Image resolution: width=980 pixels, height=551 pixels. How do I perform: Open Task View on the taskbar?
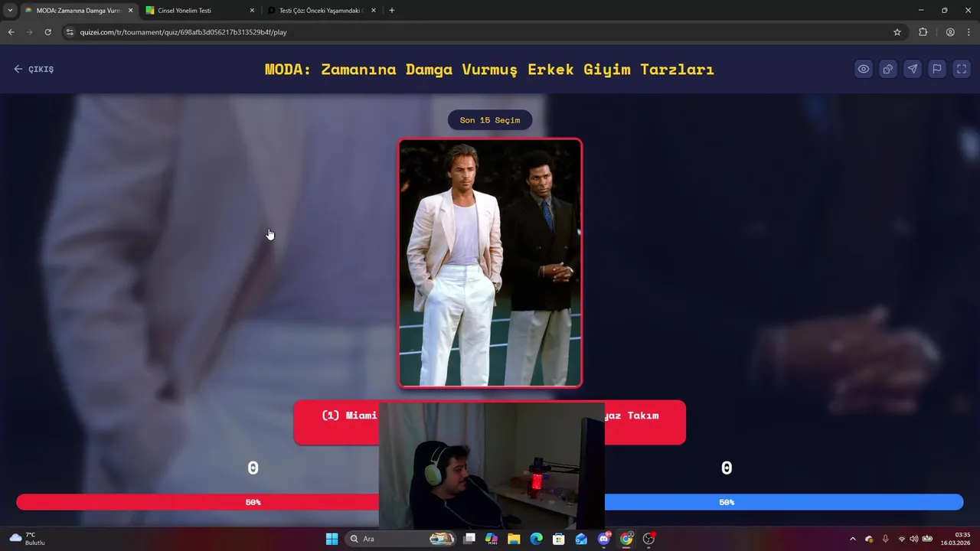pos(469,539)
